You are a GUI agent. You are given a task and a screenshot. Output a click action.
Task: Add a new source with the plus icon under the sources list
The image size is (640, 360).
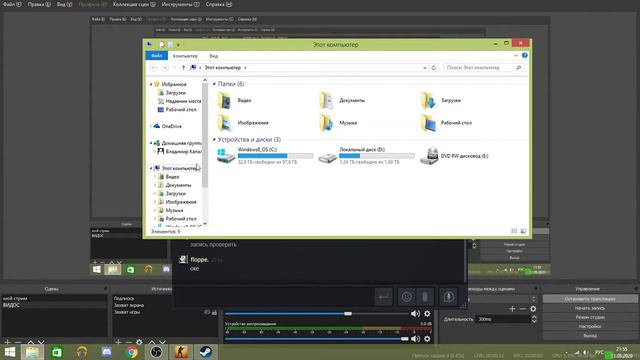coord(118,342)
